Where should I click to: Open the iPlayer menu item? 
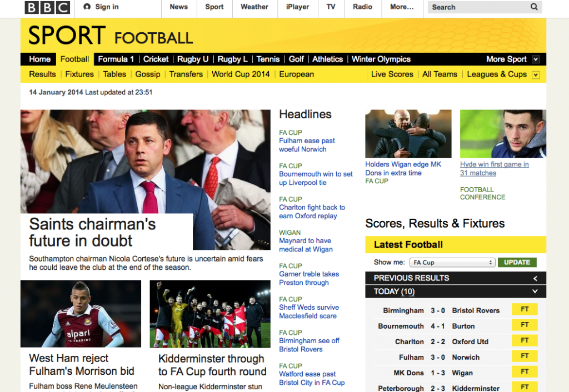297,7
